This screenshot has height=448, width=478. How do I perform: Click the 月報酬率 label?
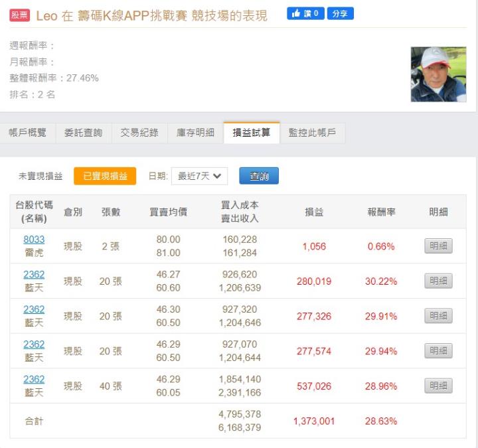(32, 62)
